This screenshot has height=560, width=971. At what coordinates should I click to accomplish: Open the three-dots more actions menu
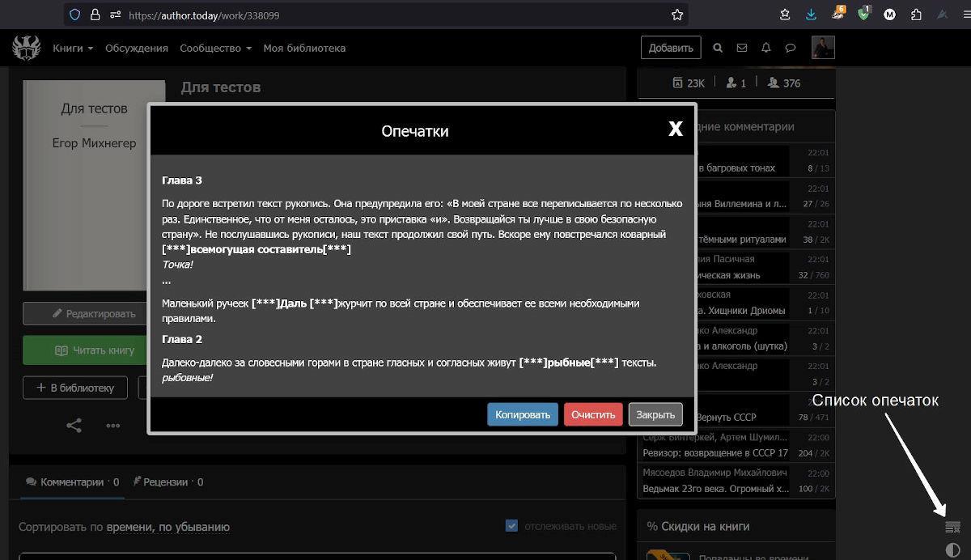(x=112, y=425)
